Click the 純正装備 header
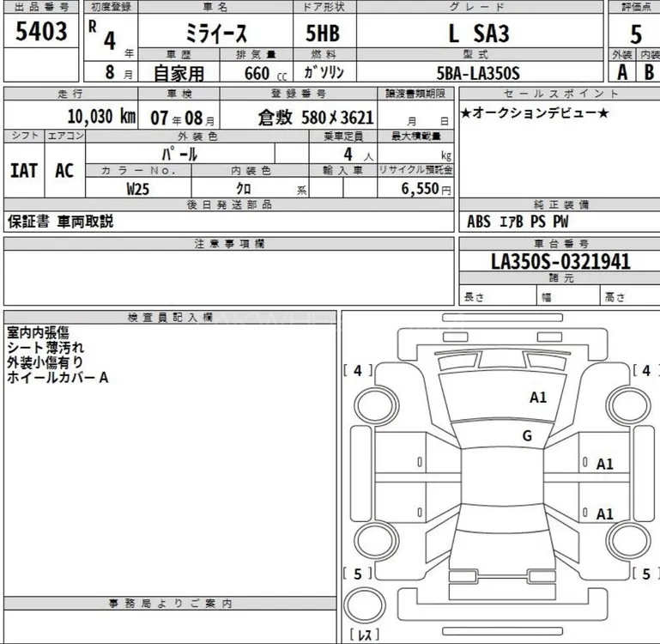The image size is (660, 644). point(561,204)
